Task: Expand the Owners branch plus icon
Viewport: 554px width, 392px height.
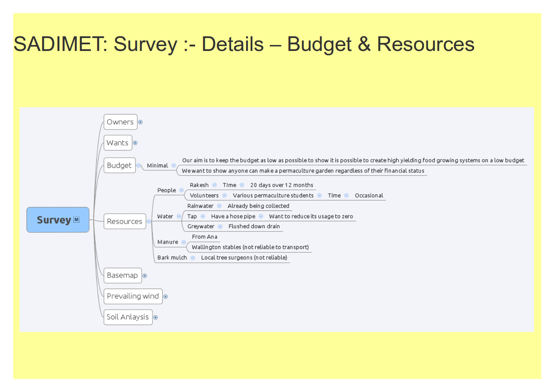Action: click(140, 122)
